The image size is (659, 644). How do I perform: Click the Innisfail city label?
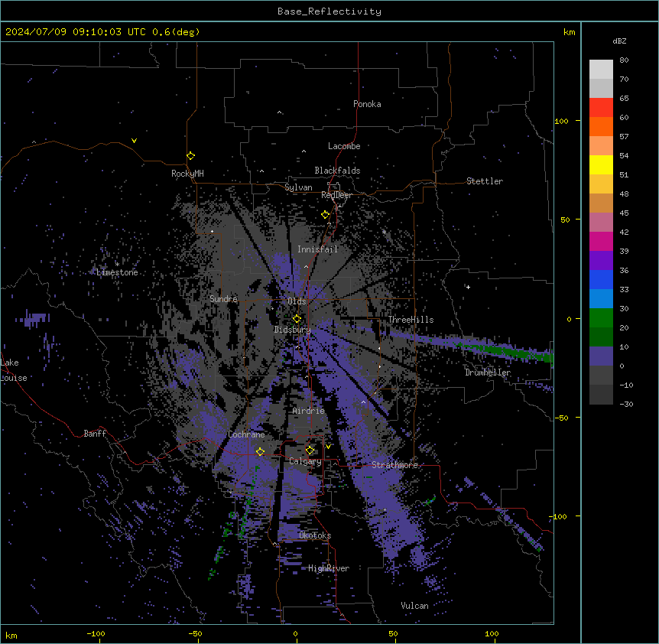pos(317,249)
